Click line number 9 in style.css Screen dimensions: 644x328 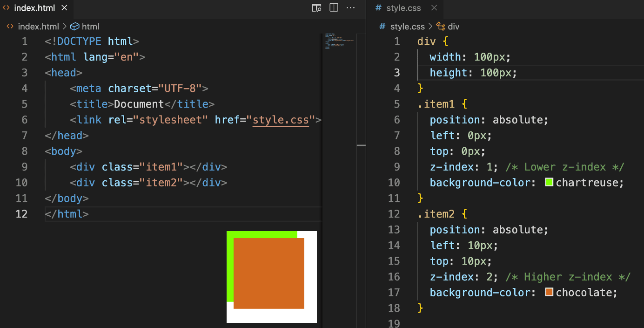coord(396,167)
